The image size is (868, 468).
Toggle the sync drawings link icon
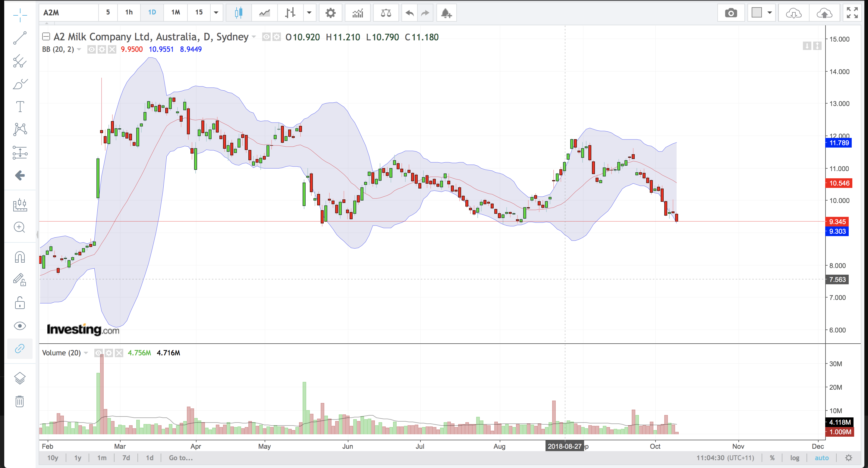20,348
